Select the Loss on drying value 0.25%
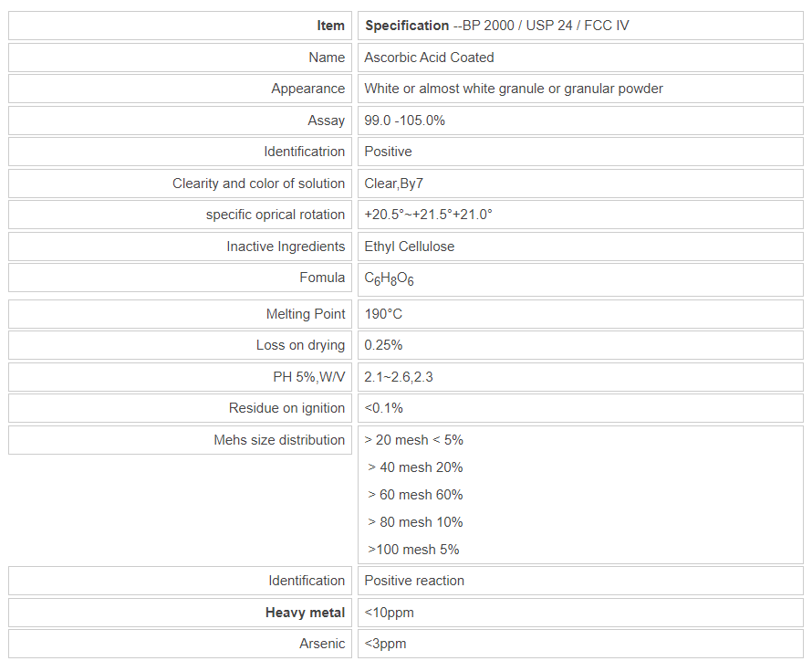 pos(383,345)
